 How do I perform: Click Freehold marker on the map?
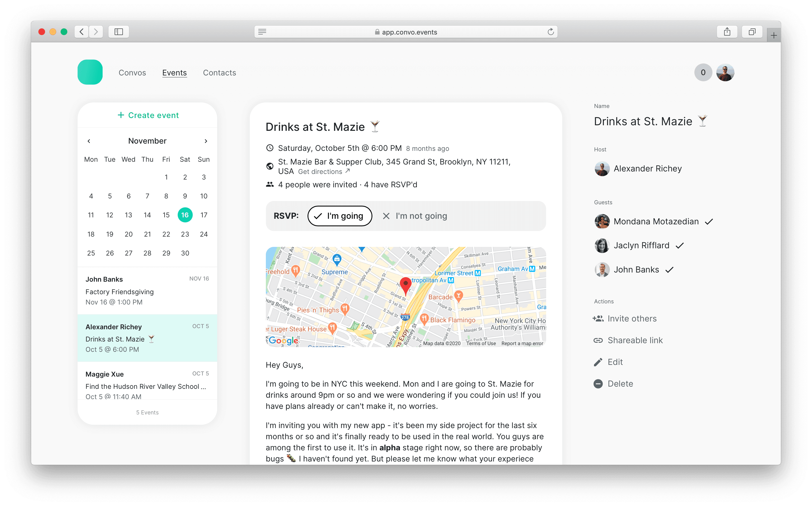click(295, 271)
